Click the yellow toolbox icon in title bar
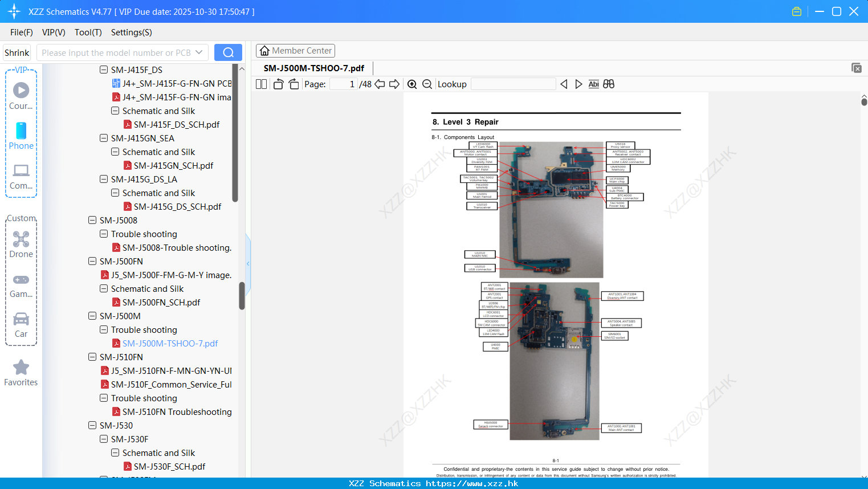 point(797,11)
